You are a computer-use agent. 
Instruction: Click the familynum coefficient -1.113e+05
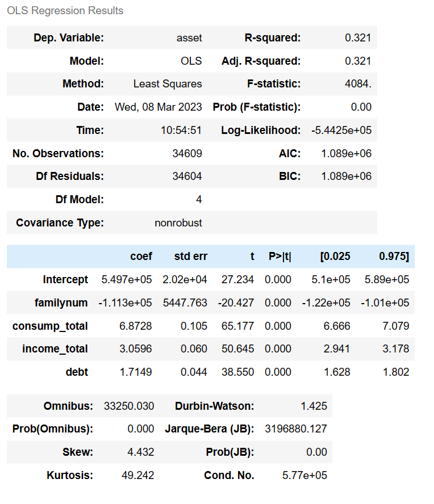click(x=125, y=303)
